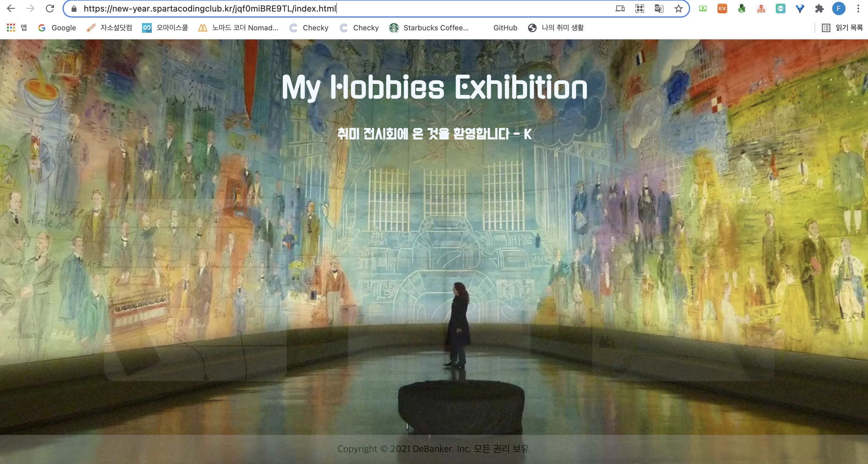The width and height of the screenshot is (868, 464).
Task: Open the blue funnel extension
Action: (800, 8)
